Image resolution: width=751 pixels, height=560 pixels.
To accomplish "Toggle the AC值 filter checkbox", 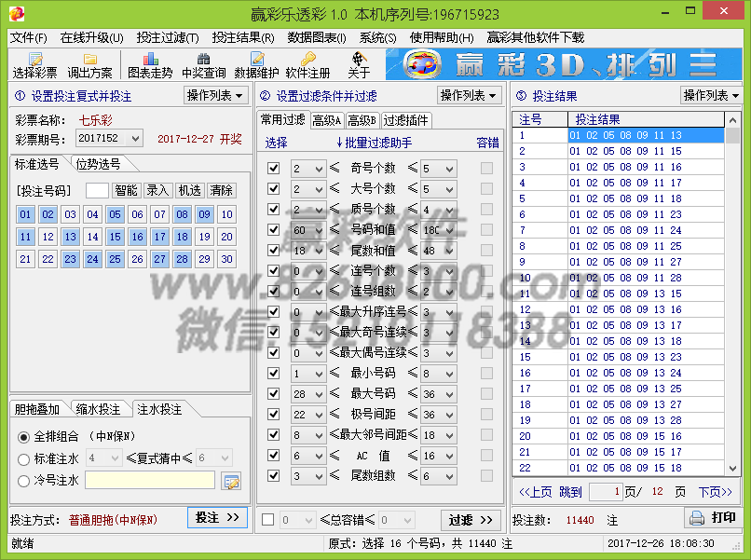I will (274, 455).
